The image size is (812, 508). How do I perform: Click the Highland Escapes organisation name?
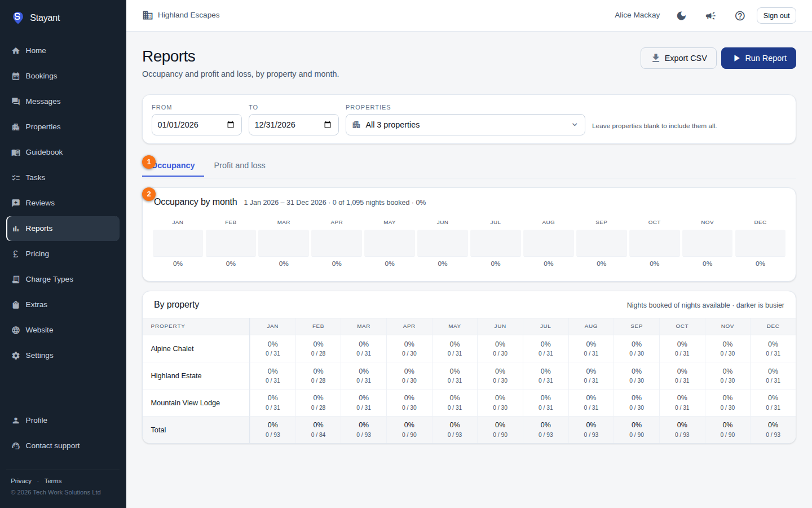tap(188, 15)
